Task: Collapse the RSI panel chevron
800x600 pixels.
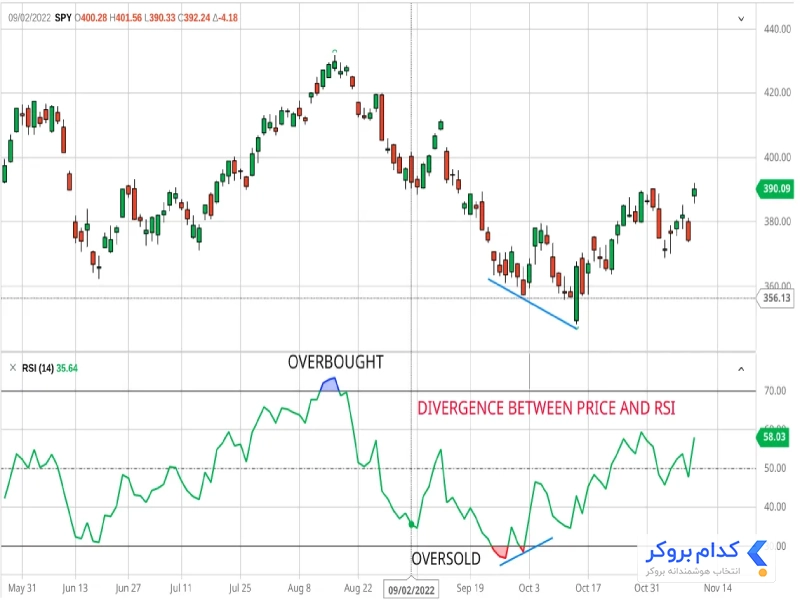Action: 741,369
